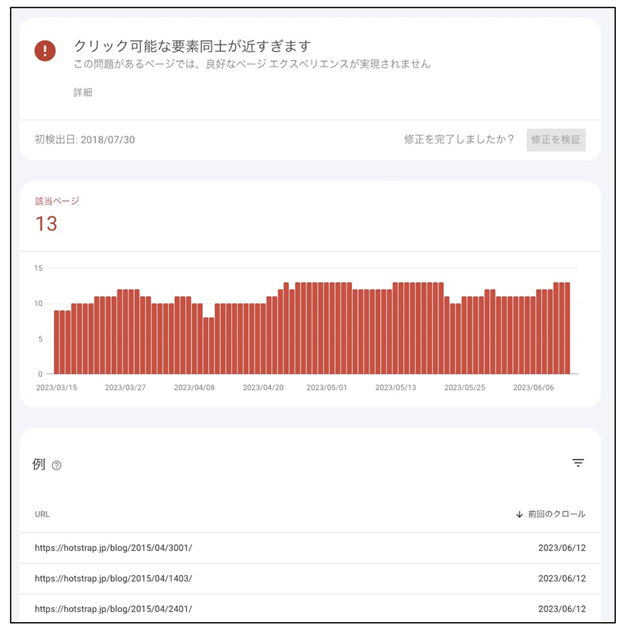Viewport: 626px width, 632px height.
Task: Click the 修正を完了しましたか？ text
Action: pyautogui.click(x=459, y=139)
